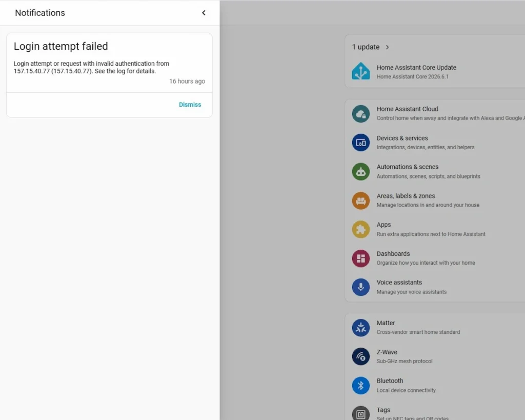Screen dimensions: 525x420
Task: Select the Tags label
Action: [x=383, y=410]
